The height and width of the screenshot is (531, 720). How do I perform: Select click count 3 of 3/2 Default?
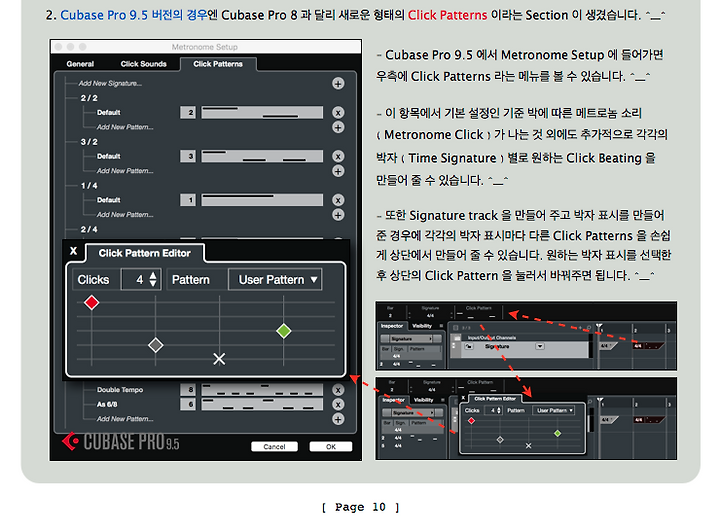(188, 156)
